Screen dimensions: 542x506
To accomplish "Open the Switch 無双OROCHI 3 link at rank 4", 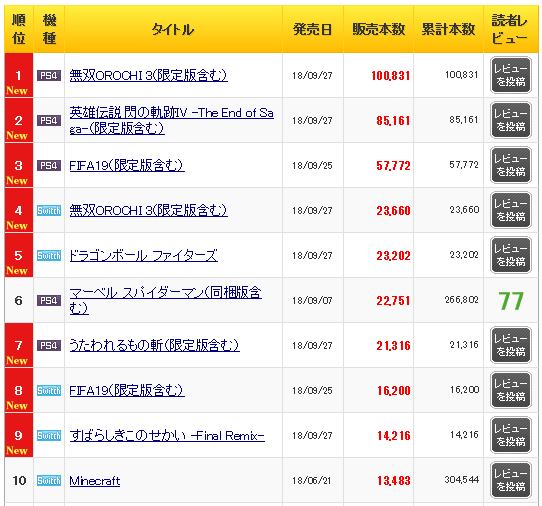I will (x=148, y=210).
